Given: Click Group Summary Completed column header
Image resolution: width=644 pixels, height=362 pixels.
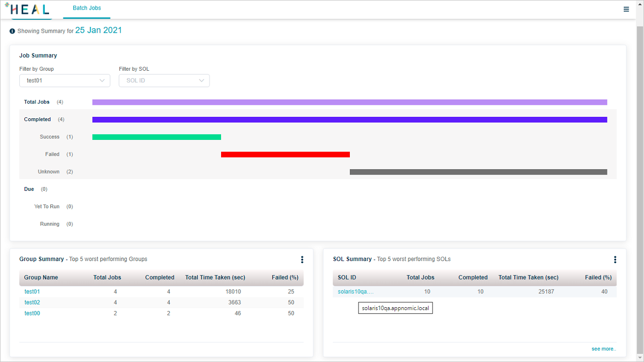Looking at the screenshot, I should tap(160, 277).
